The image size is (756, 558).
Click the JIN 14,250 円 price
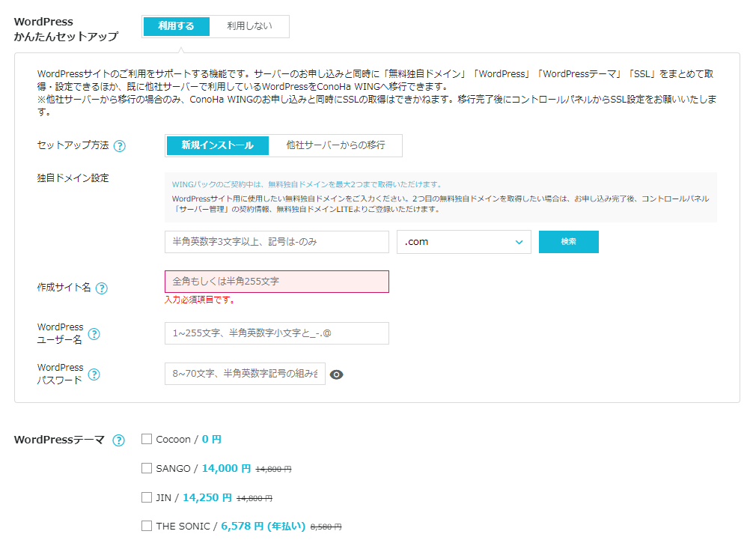click(x=207, y=498)
